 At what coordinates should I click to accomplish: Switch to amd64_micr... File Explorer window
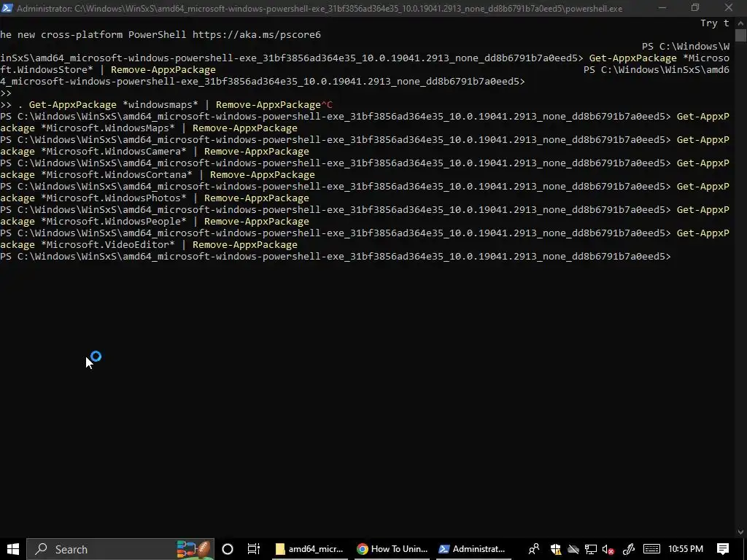311,549
